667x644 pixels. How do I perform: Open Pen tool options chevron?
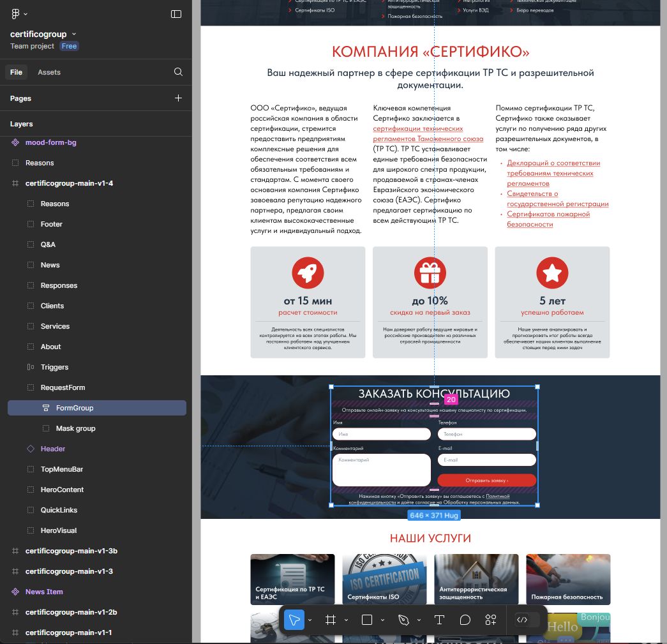419,620
